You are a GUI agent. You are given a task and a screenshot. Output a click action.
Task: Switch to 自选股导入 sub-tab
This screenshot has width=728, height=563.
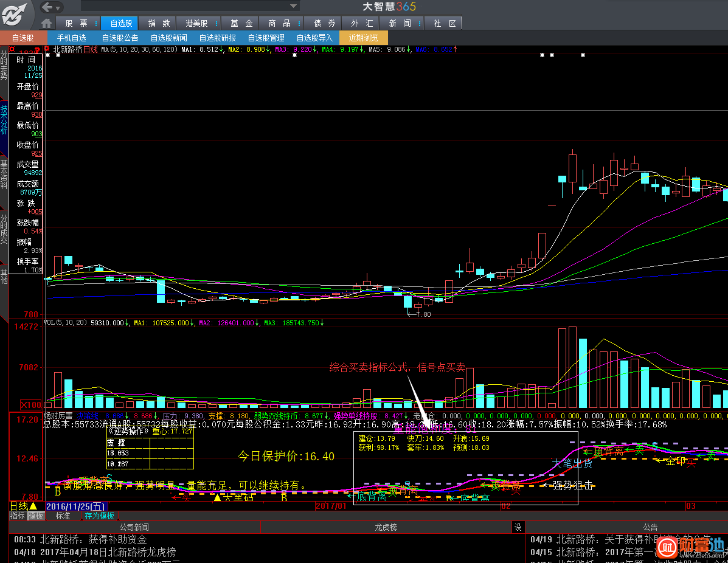click(x=314, y=38)
